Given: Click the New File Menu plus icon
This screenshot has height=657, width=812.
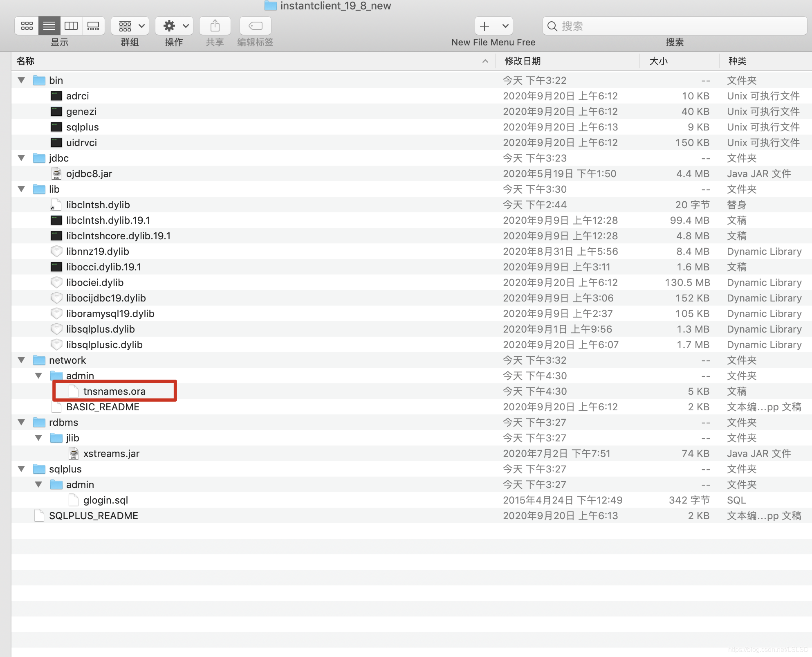Looking at the screenshot, I should click(485, 26).
